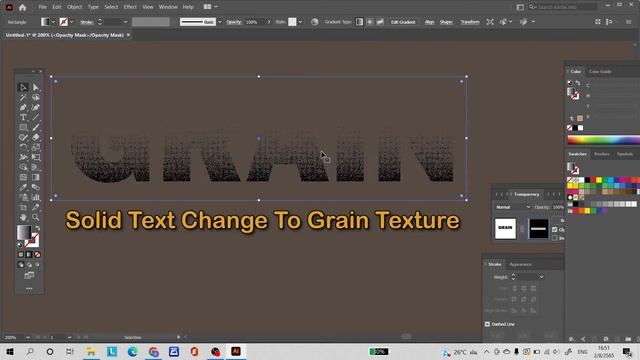Open the Recolor Artwork wheel icon

coord(314,22)
